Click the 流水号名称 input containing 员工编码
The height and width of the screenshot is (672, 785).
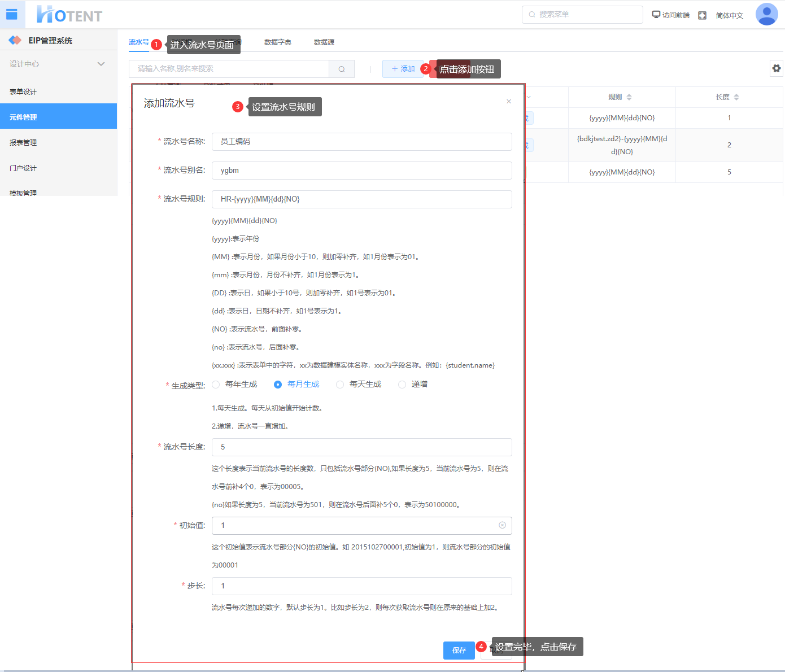(362, 142)
